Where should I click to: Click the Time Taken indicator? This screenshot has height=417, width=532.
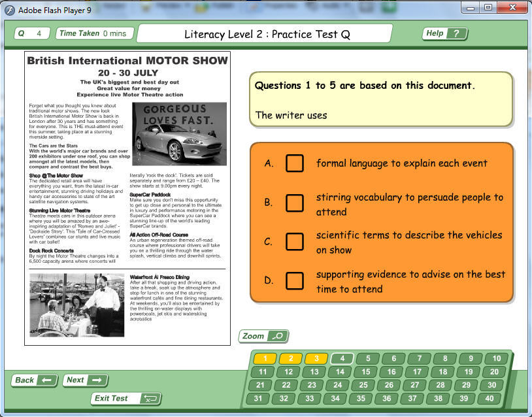(x=95, y=33)
